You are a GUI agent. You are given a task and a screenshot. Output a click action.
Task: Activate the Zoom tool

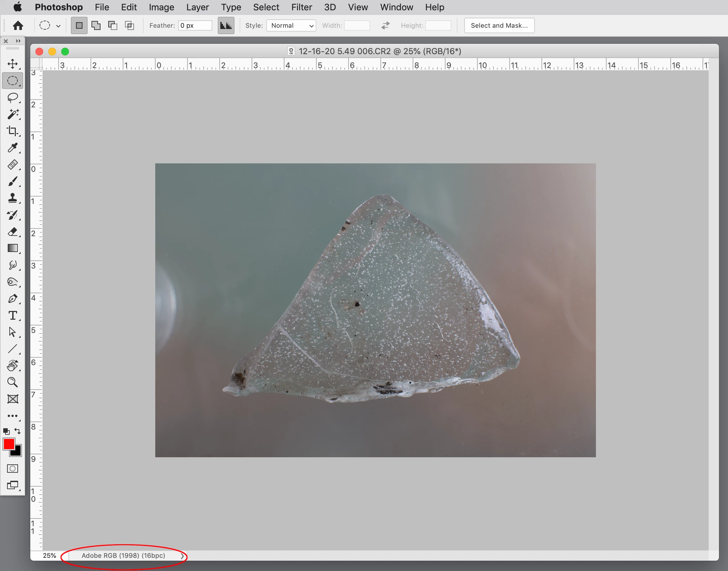[x=13, y=382]
